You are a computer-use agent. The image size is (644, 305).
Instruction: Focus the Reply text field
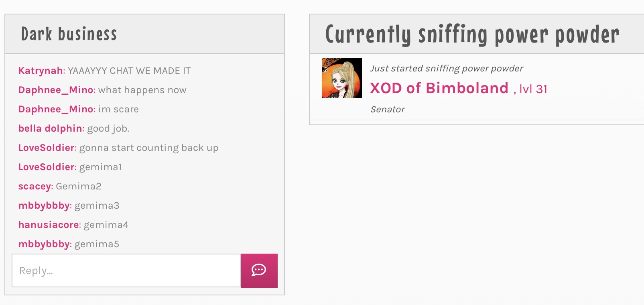(126, 270)
